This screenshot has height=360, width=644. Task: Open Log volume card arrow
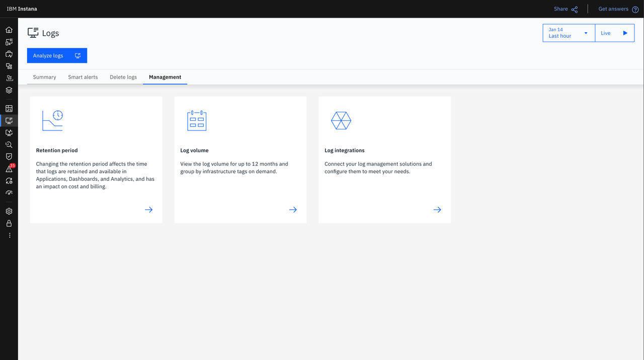293,209
